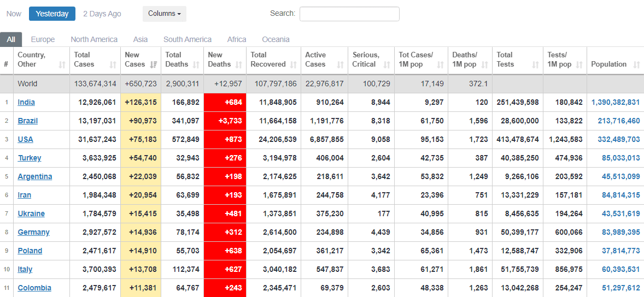Sort table by Total Cases sort icon
644x297 pixels.
pos(113,64)
